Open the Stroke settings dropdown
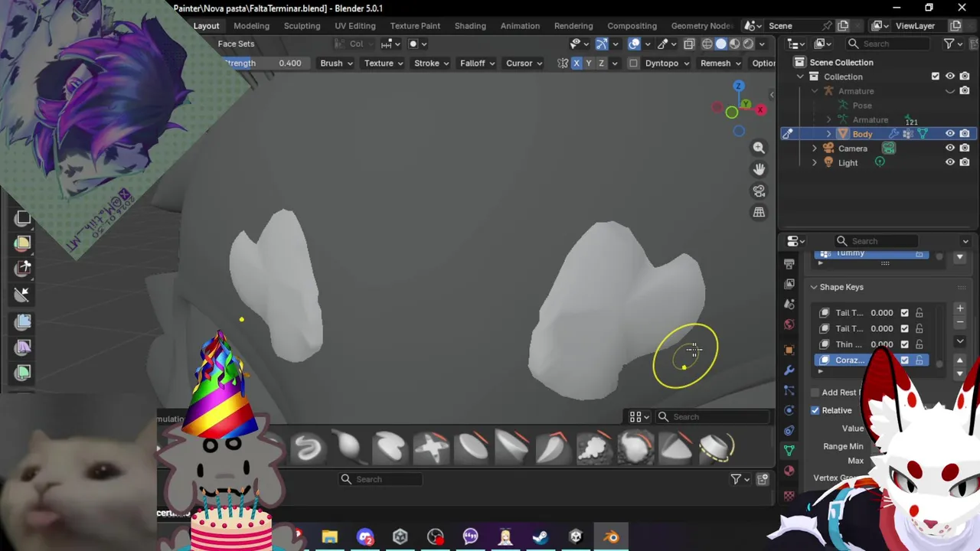The image size is (980, 551). [x=432, y=63]
